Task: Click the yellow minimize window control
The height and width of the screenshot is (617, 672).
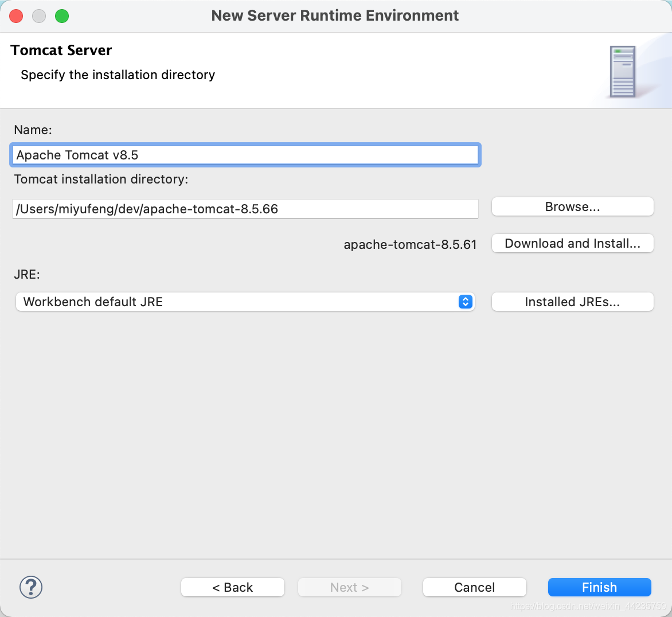Action: [x=38, y=16]
